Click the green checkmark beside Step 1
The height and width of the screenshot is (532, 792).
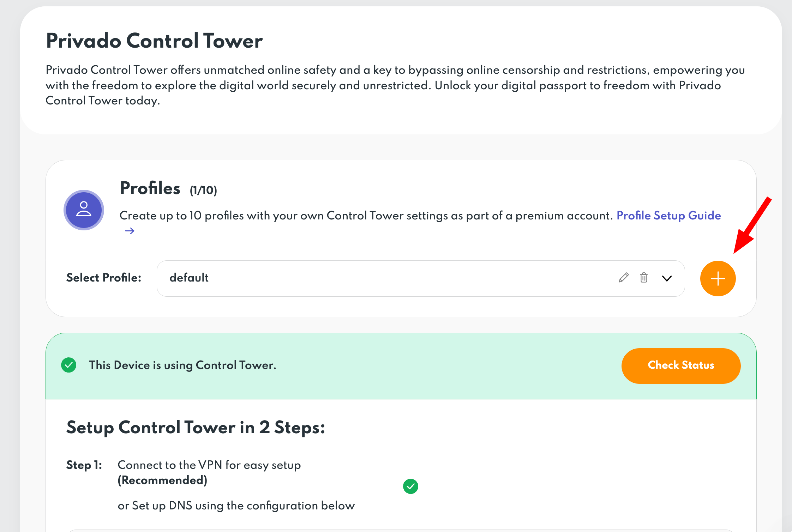[x=410, y=486]
